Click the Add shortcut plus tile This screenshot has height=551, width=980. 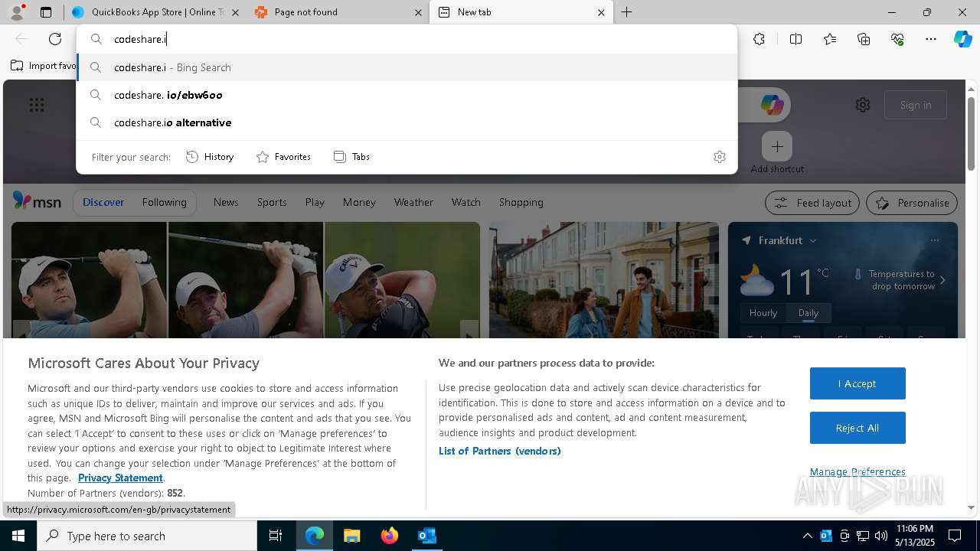tap(777, 146)
